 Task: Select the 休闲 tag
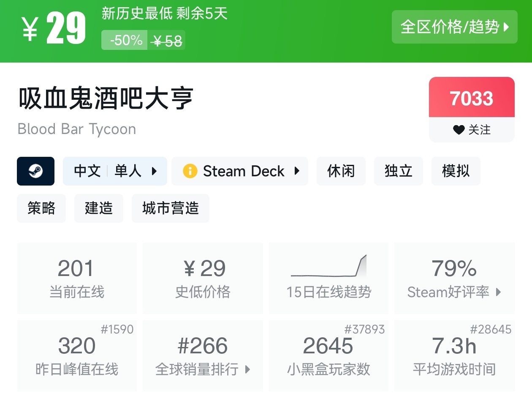coord(341,171)
